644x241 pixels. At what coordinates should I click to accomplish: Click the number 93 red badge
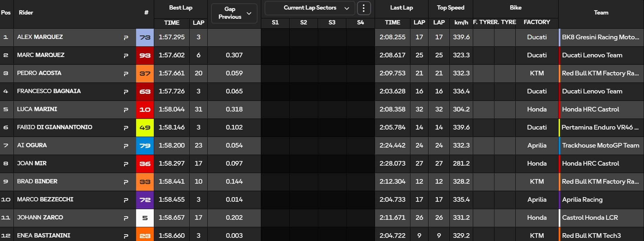point(145,55)
